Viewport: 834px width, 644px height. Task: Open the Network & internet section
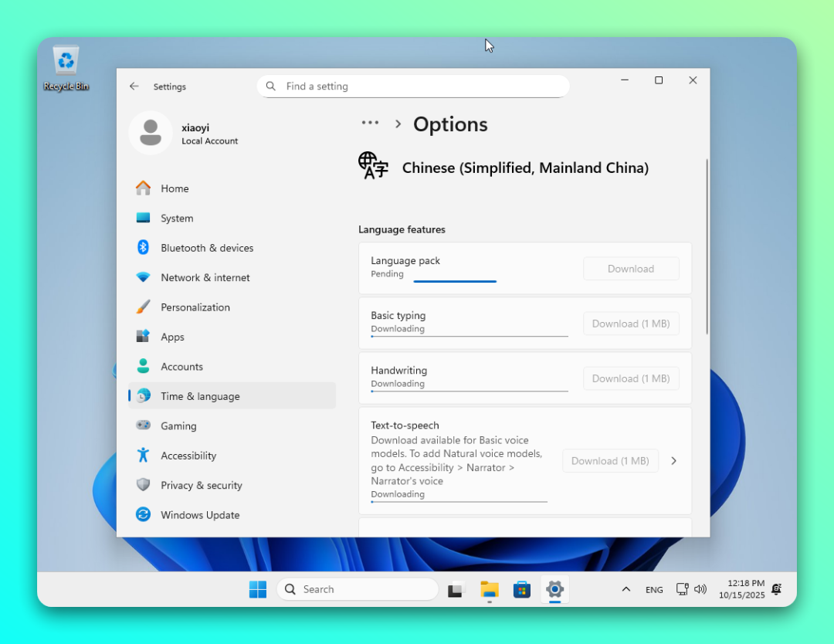(205, 278)
